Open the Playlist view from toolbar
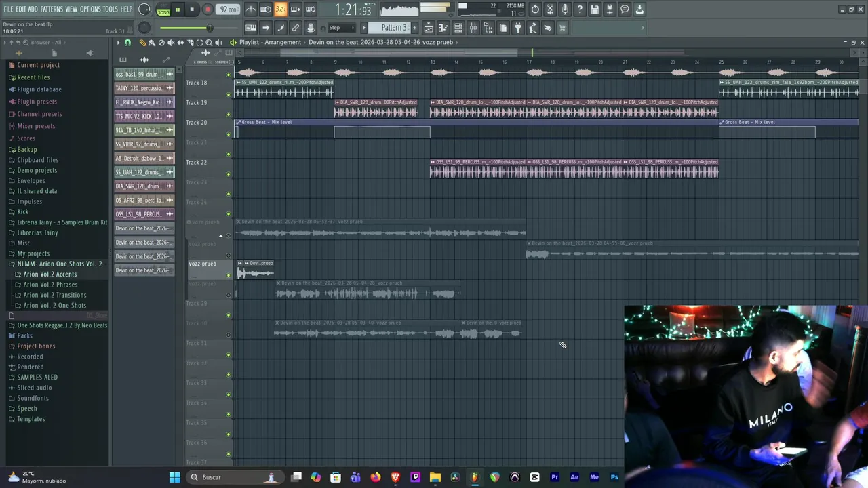The width and height of the screenshot is (868, 488). point(429,28)
